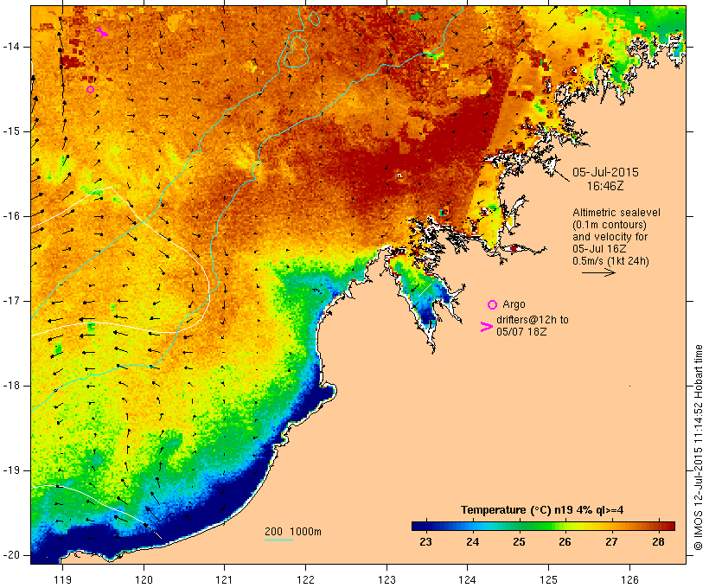Image resolution: width=709 pixels, height=588 pixels.
Task: Click the magenta Argo circle on the map
Action: [x=91, y=90]
